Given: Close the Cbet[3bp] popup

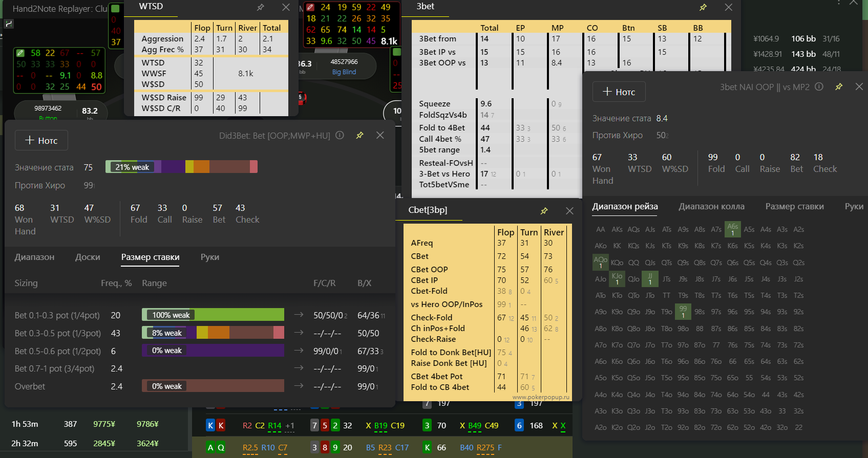Looking at the screenshot, I should 569,211.
